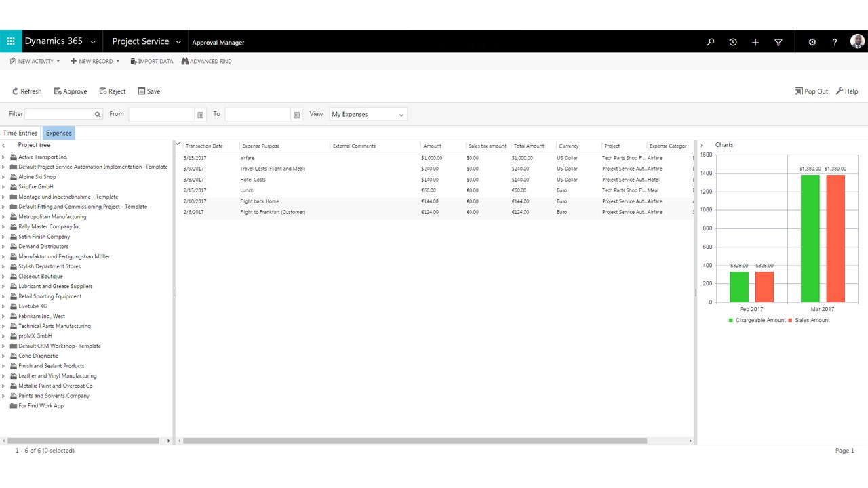This screenshot has height=488, width=868.
Task: Click the calendar icon next to To field
Action: click(296, 115)
